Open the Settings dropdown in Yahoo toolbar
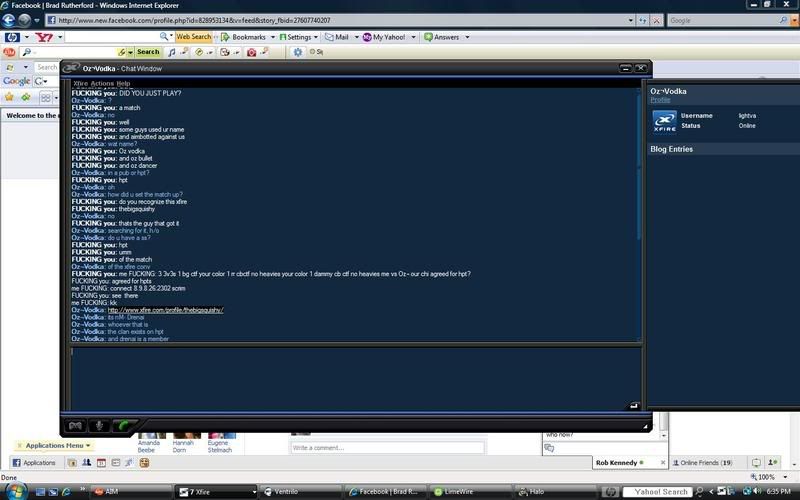The height and width of the screenshot is (500, 800). point(298,37)
